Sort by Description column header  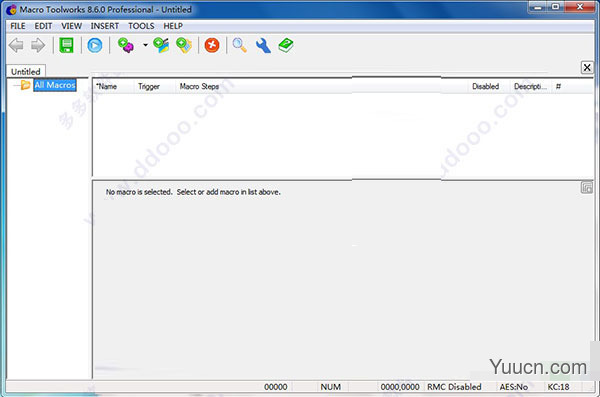tap(530, 87)
